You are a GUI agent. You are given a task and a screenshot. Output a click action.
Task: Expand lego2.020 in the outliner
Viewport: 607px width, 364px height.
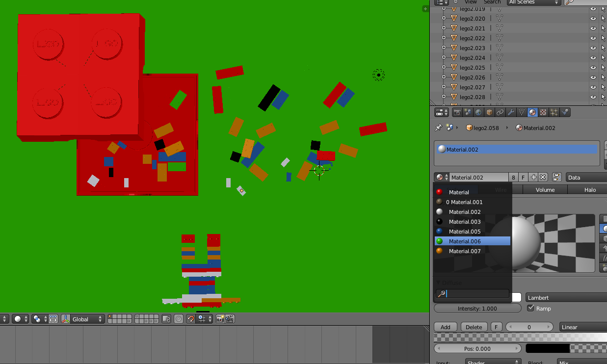[x=444, y=19]
